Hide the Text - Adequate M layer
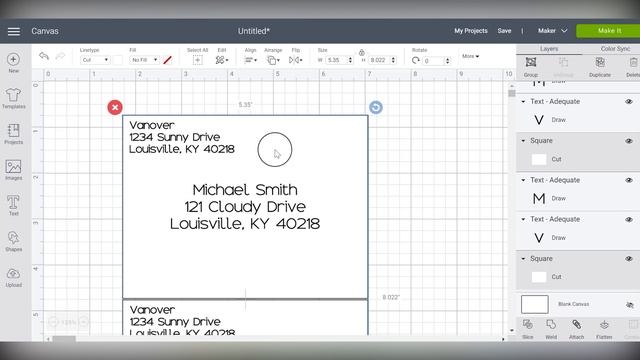The image size is (640, 360). coord(629,180)
